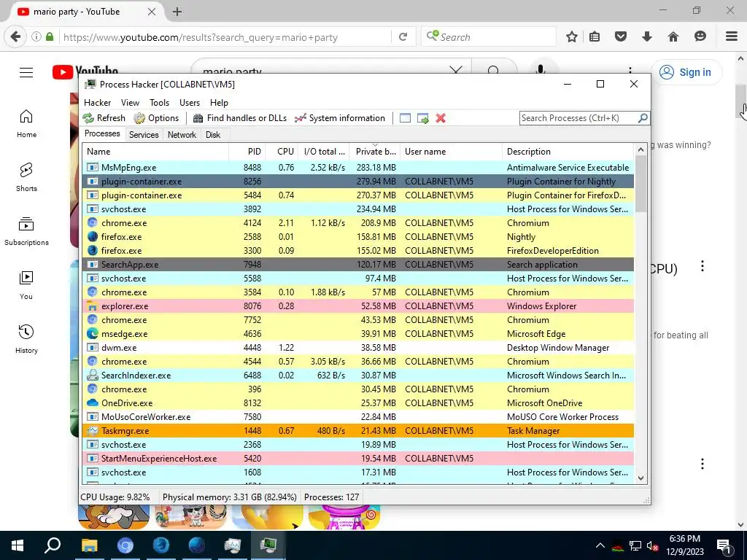Switch to the Network tab
This screenshot has height=560, width=747.
click(x=182, y=135)
